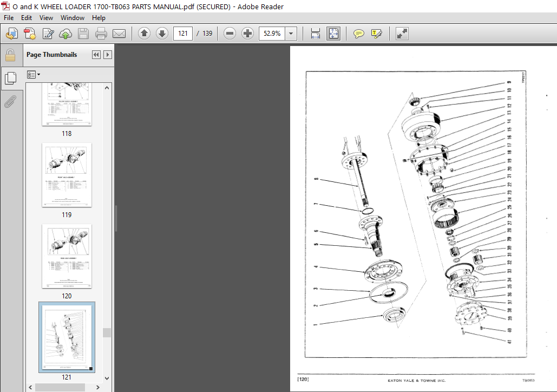Add a sticky note comment
The image size is (557, 392).
359,34
